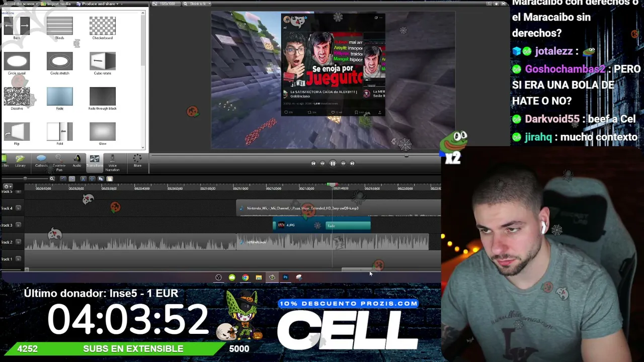644x362 pixels.
Task: Open the Record the screen dropdown
Action: [20, 4]
